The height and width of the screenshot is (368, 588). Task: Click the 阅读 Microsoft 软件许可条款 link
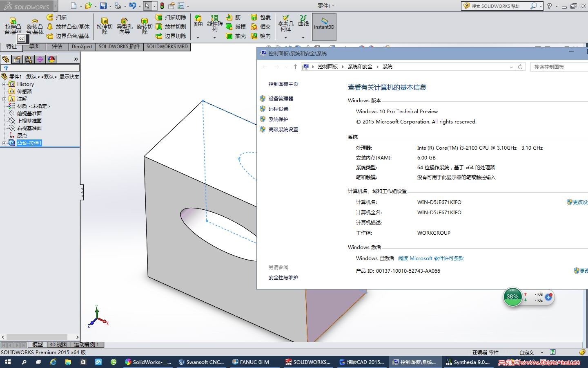431,258
